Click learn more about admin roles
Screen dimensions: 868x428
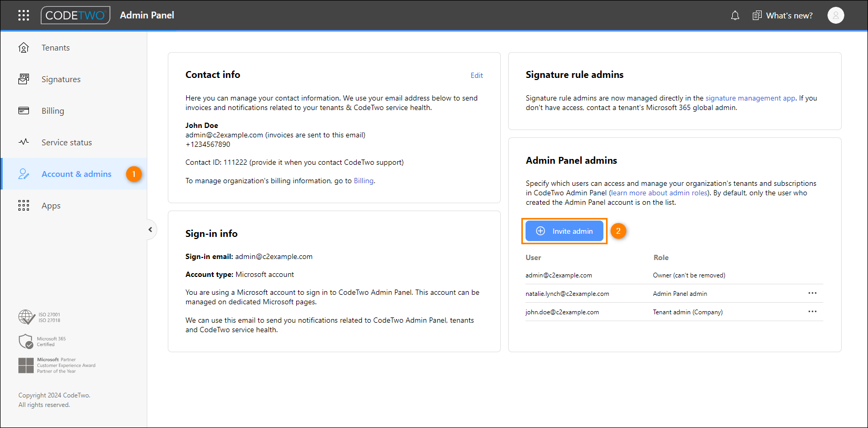point(660,193)
